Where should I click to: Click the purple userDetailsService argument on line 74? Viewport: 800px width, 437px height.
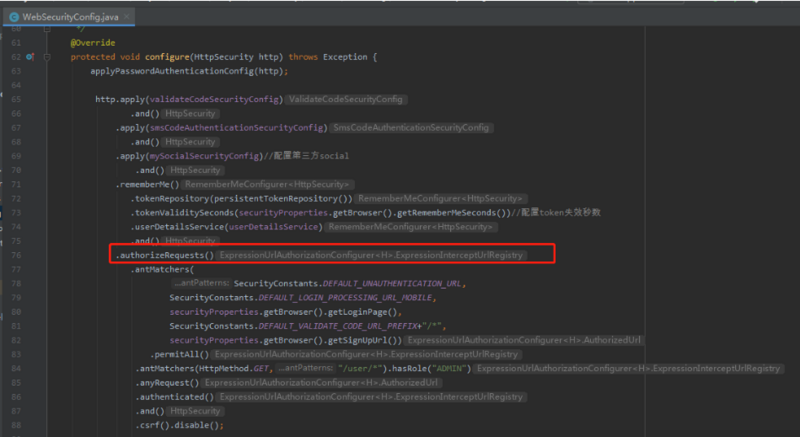(x=273, y=227)
